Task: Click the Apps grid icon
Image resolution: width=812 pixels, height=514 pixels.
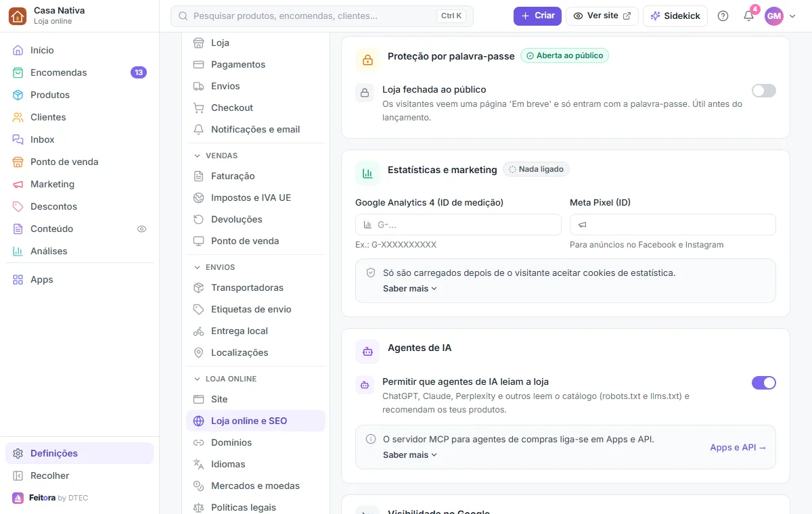Action: tap(18, 279)
